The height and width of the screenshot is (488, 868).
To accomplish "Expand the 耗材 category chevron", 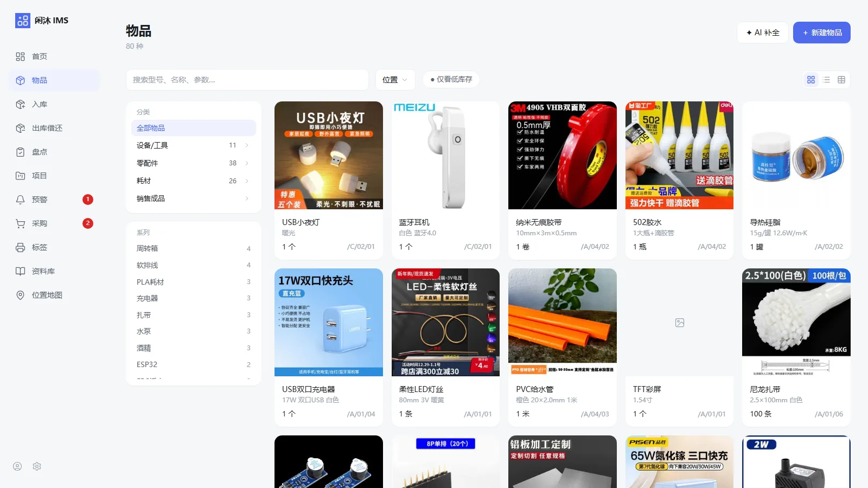I will click(247, 181).
